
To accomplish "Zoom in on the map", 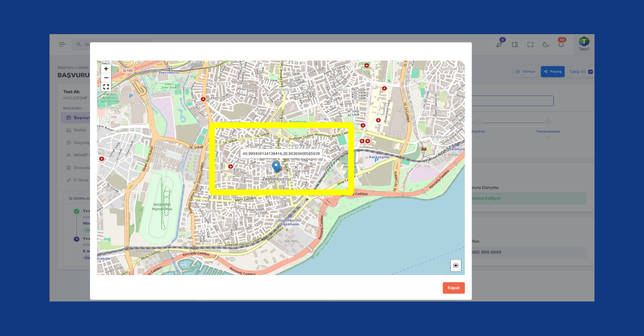I will (106, 69).
